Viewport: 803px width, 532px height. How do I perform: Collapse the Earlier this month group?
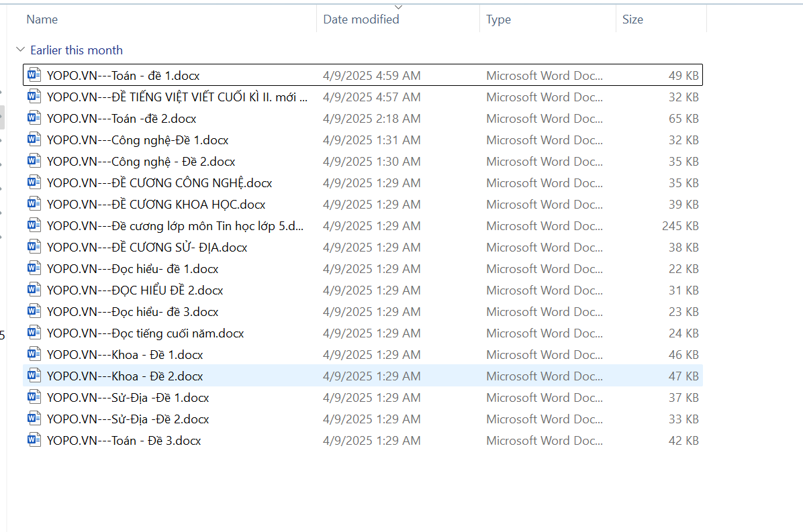tap(21, 50)
